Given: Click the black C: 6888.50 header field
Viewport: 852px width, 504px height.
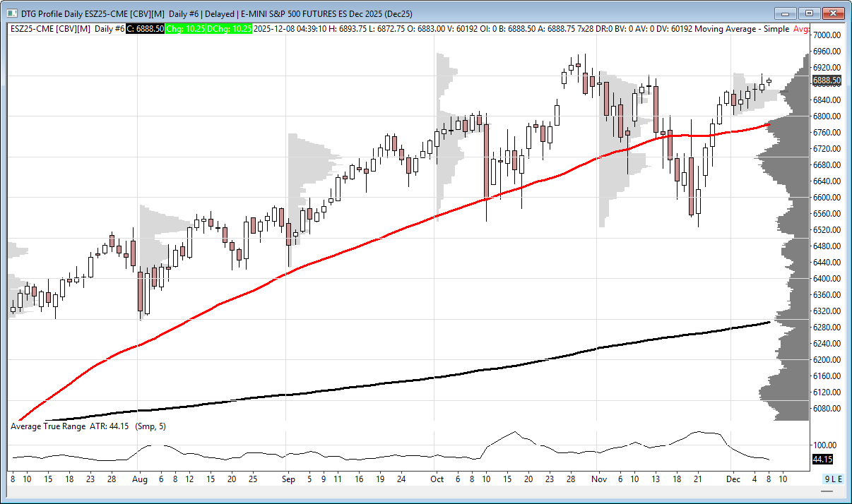Looking at the screenshot, I should pos(145,29).
